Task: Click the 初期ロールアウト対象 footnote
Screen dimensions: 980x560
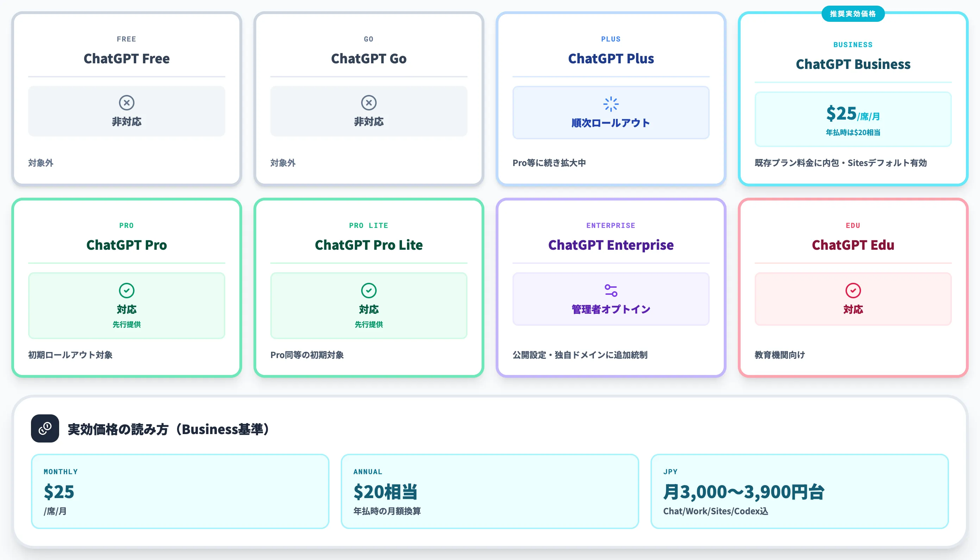Action: [x=70, y=355]
